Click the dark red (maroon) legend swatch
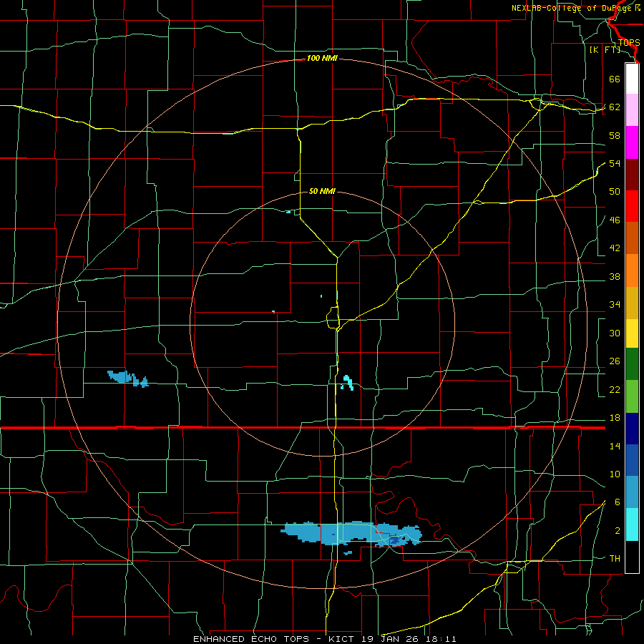The width and height of the screenshot is (644, 644). tap(632, 175)
